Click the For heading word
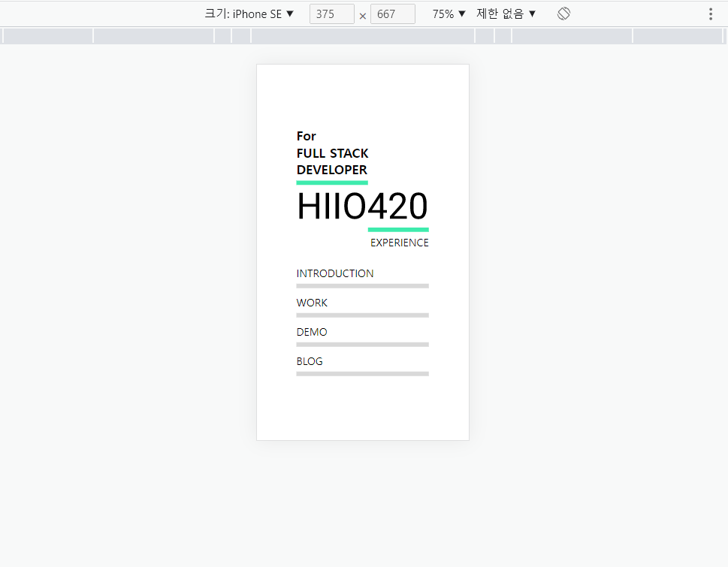The width and height of the screenshot is (728, 567). click(306, 136)
